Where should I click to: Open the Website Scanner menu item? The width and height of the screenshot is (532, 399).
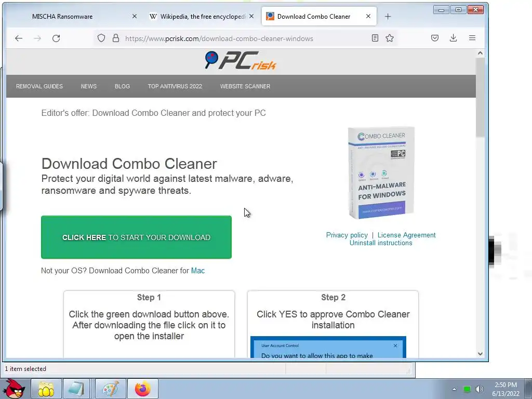pos(245,86)
